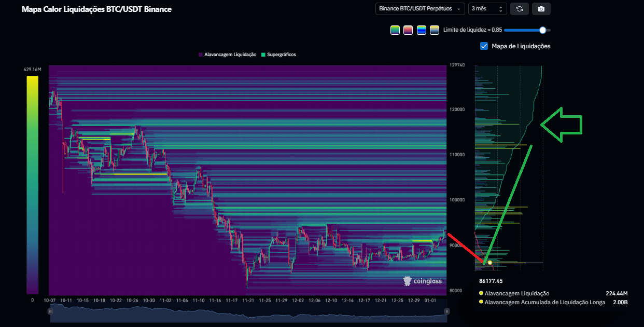Click the Alavancagem Acumulada de Liquidação Longa label
644x327 pixels.
[544, 302]
